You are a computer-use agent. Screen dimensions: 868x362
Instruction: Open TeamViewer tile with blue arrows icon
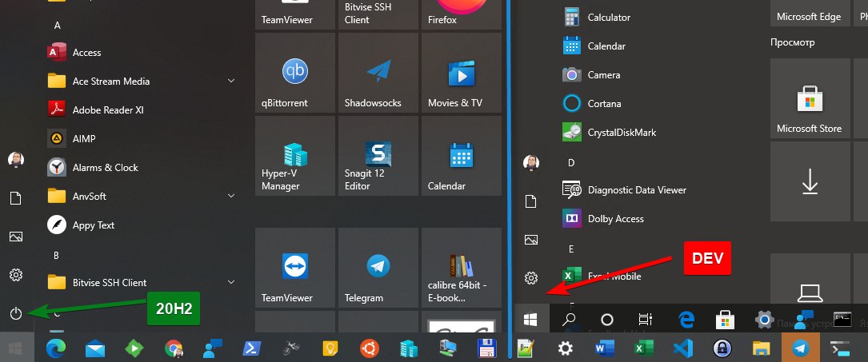pos(295,268)
